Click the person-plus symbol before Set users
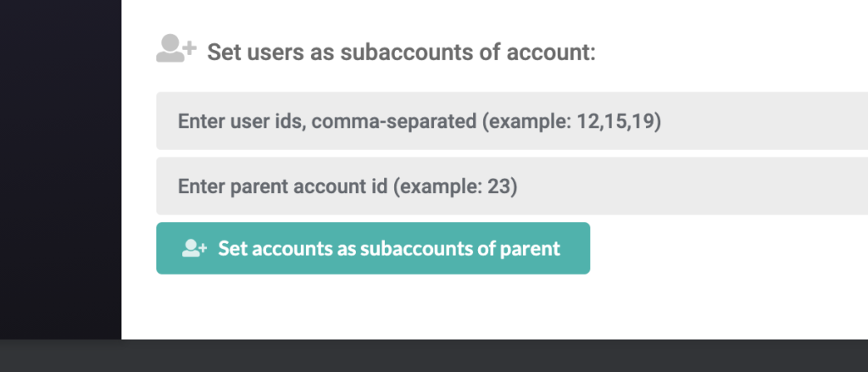This screenshot has height=372, width=868. [176, 48]
